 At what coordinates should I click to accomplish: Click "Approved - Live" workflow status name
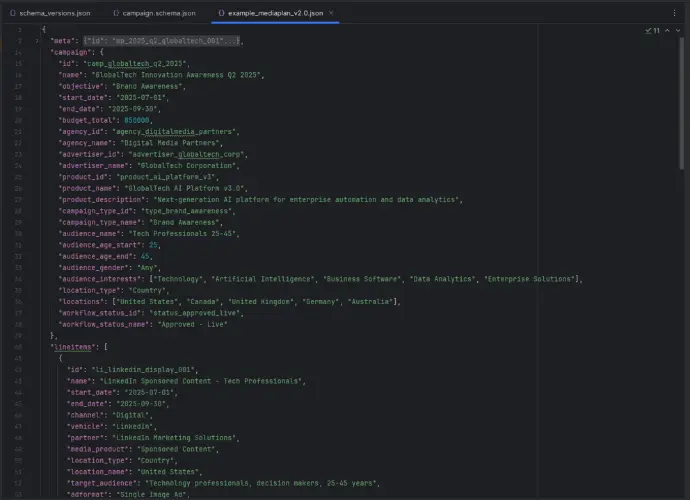coord(193,324)
